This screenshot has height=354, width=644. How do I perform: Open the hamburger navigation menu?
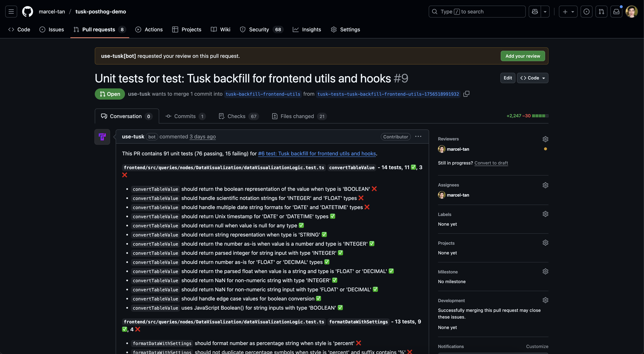pos(11,12)
